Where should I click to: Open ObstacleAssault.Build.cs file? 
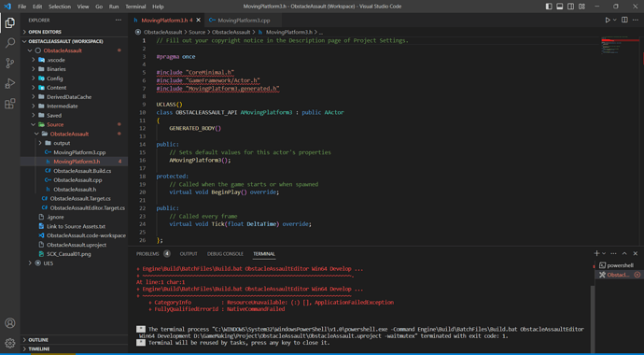74,171
